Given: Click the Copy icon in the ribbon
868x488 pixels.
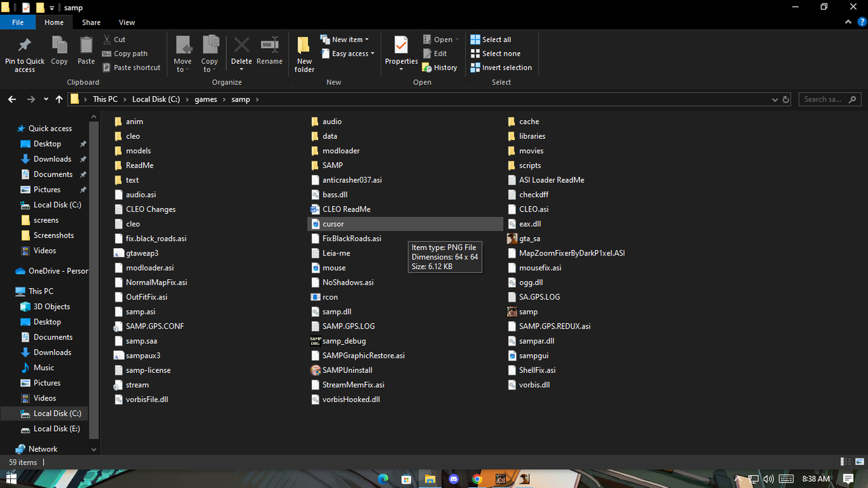Looking at the screenshot, I should click(x=60, y=45).
